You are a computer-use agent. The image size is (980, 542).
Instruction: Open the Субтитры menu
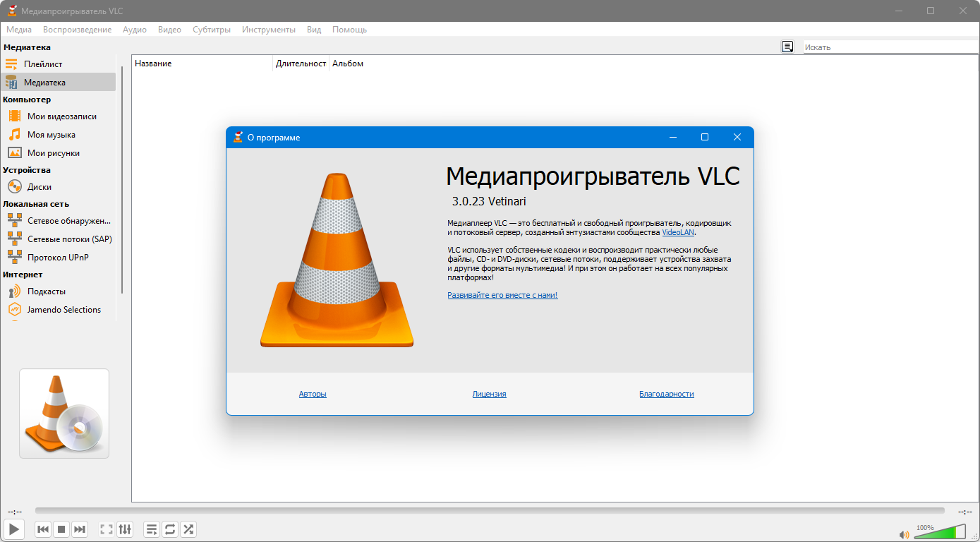click(212, 30)
